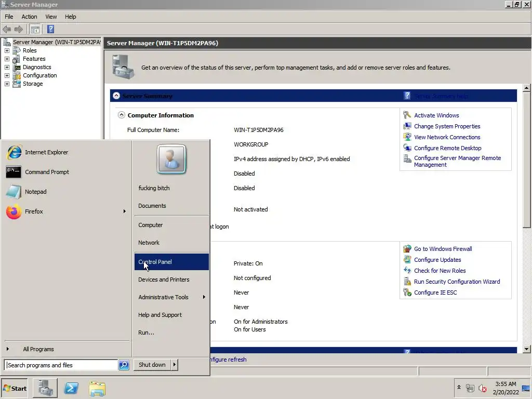The width and height of the screenshot is (532, 399).
Task: Click the Configure Updates icon
Action: coord(407,260)
